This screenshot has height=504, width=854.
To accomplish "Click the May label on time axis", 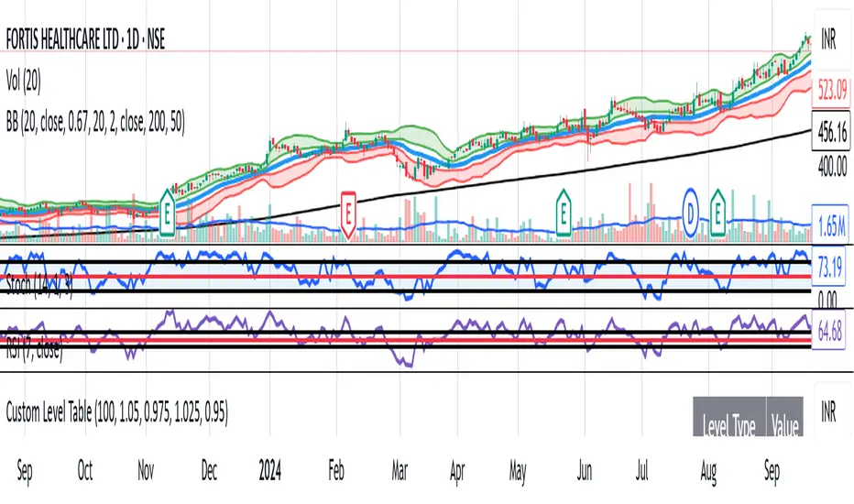I will (x=518, y=471).
